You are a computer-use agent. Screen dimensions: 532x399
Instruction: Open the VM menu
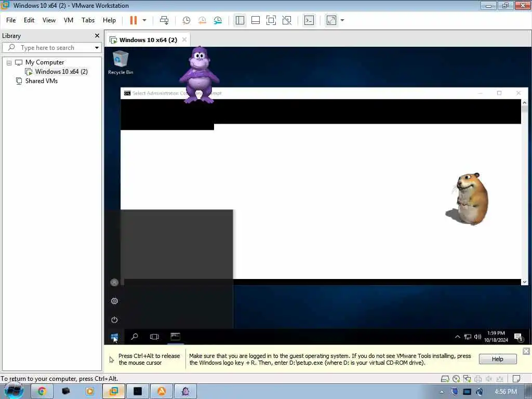(x=69, y=20)
